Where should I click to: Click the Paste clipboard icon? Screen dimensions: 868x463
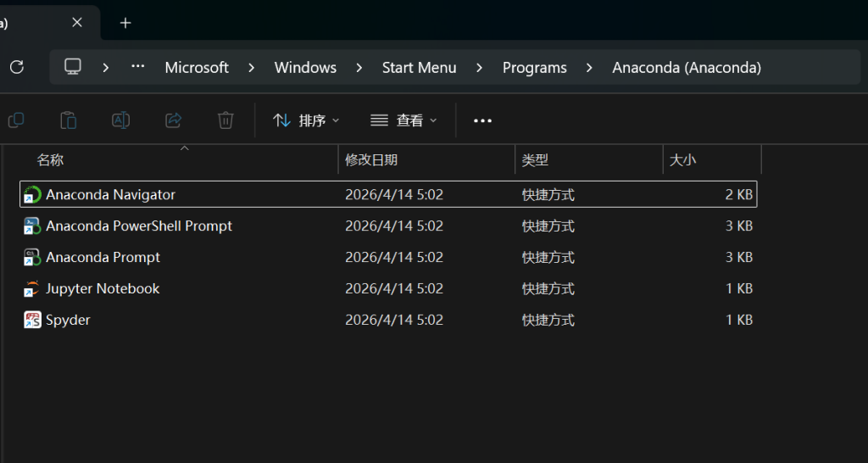[x=69, y=120]
